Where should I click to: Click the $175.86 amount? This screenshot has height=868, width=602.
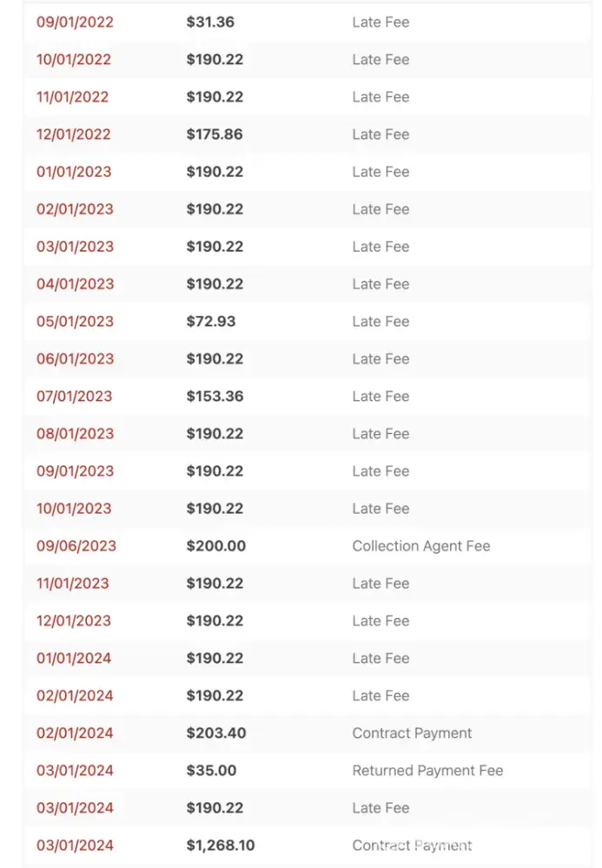coord(215,135)
